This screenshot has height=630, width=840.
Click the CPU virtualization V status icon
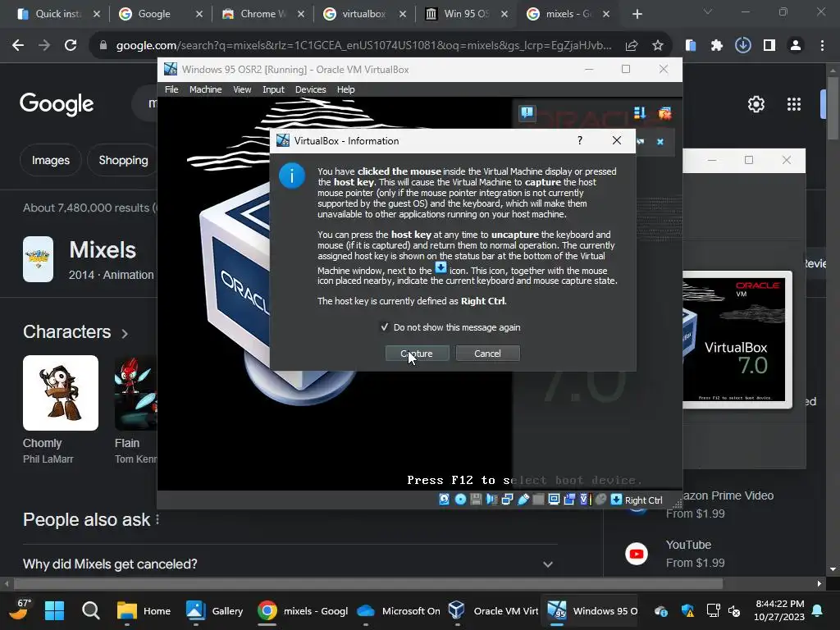tap(585, 500)
